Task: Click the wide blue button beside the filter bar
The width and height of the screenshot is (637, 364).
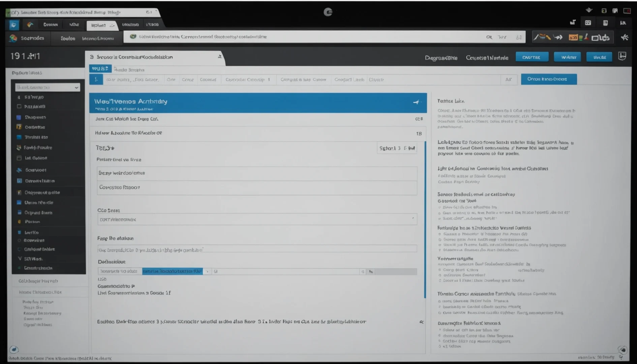Action: [549, 79]
